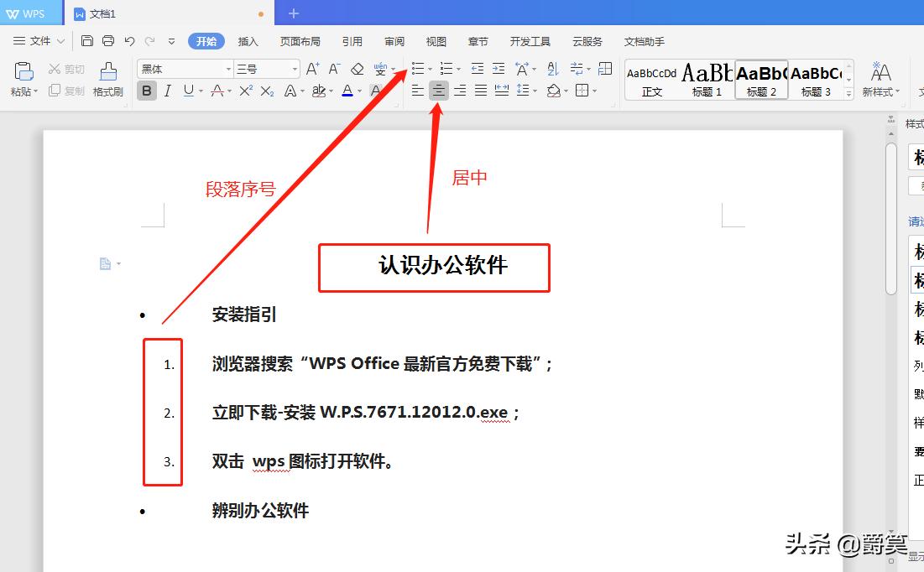Open the underline style dropdown arrow
Screen dimensions: 924x572
[201, 91]
